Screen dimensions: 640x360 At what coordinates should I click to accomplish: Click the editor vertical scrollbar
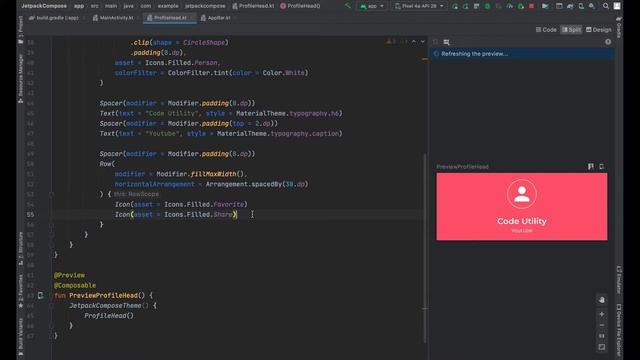(425, 248)
